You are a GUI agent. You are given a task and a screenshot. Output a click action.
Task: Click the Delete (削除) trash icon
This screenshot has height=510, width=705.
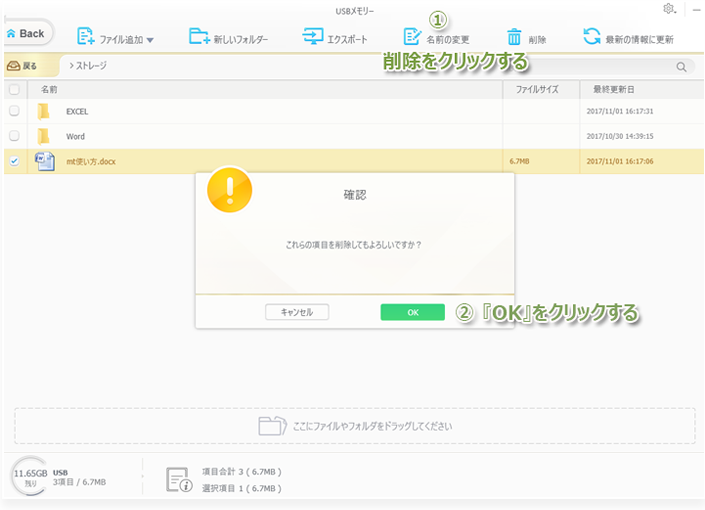coord(514,38)
